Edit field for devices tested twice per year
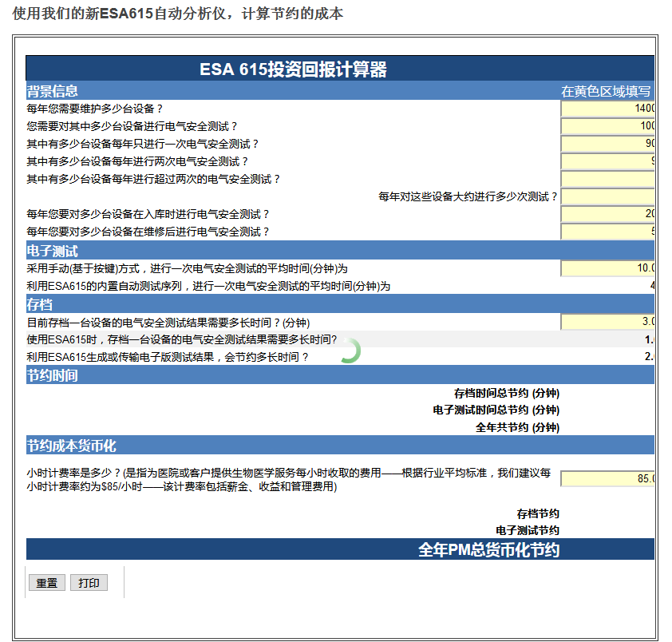672x642 pixels. (607, 160)
